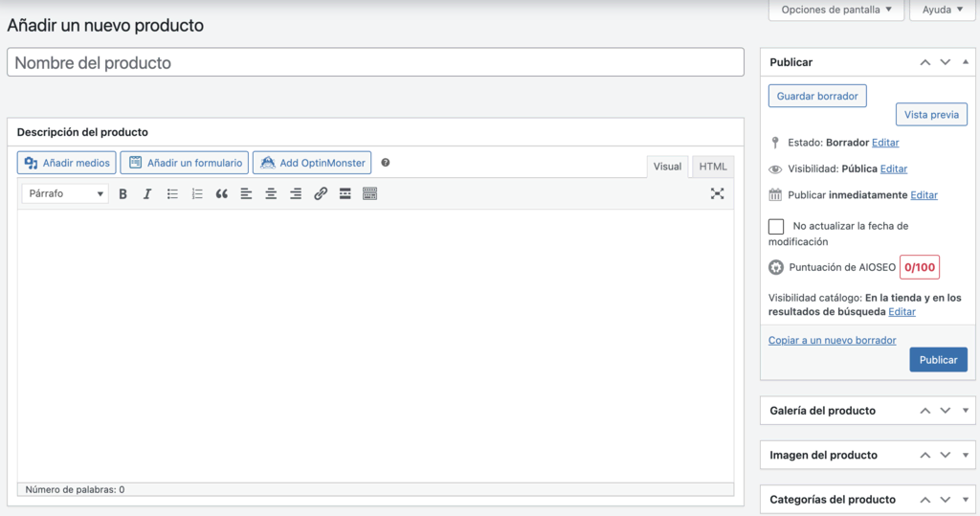Image resolution: width=980 pixels, height=516 pixels.
Task: Open distraction-free fullscreen editor mode
Action: tap(718, 194)
